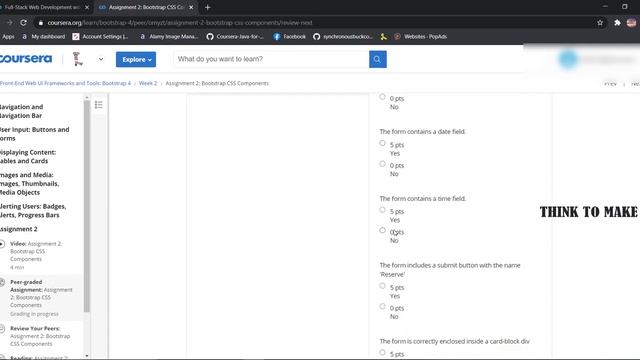Open the Account Settings bookmark
The image size is (640, 360).
click(100, 37)
